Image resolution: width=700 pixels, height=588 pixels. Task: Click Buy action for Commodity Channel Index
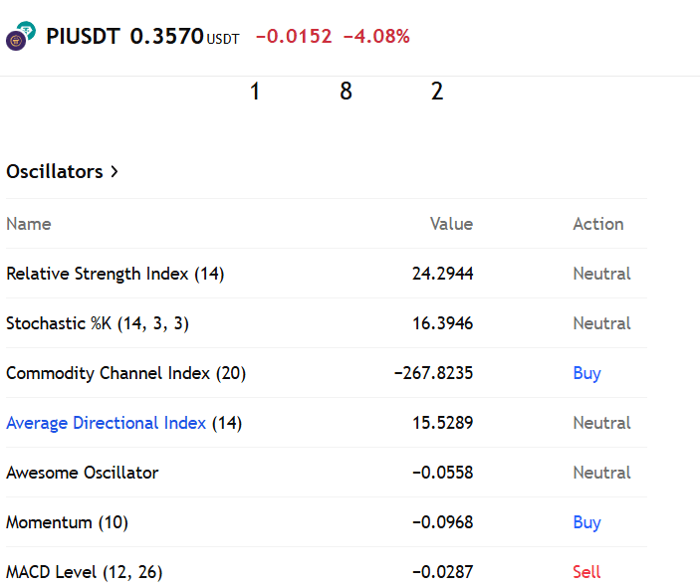pyautogui.click(x=586, y=373)
